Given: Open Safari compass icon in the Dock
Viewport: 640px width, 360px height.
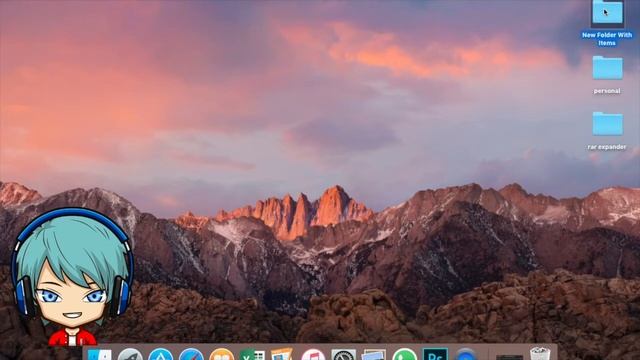Looking at the screenshot, I should (x=191, y=354).
